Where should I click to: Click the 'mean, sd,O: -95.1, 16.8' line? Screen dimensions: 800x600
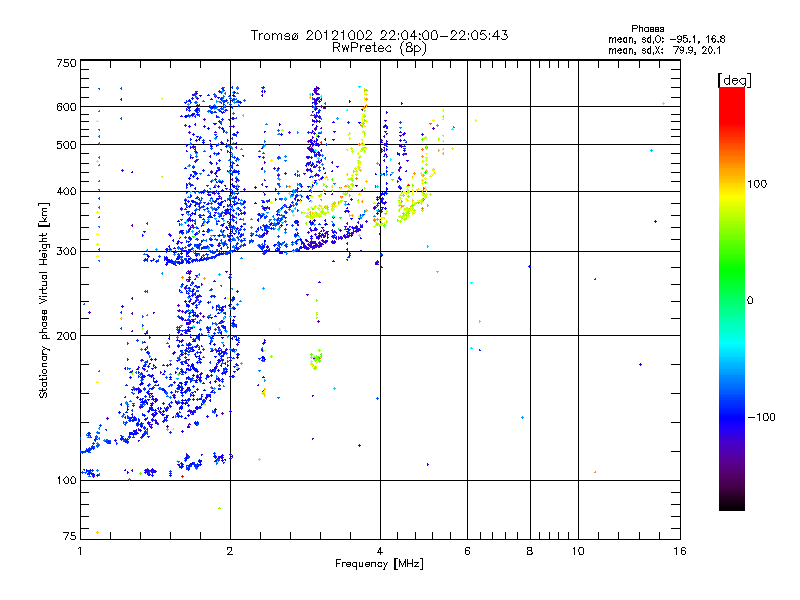coord(666,39)
